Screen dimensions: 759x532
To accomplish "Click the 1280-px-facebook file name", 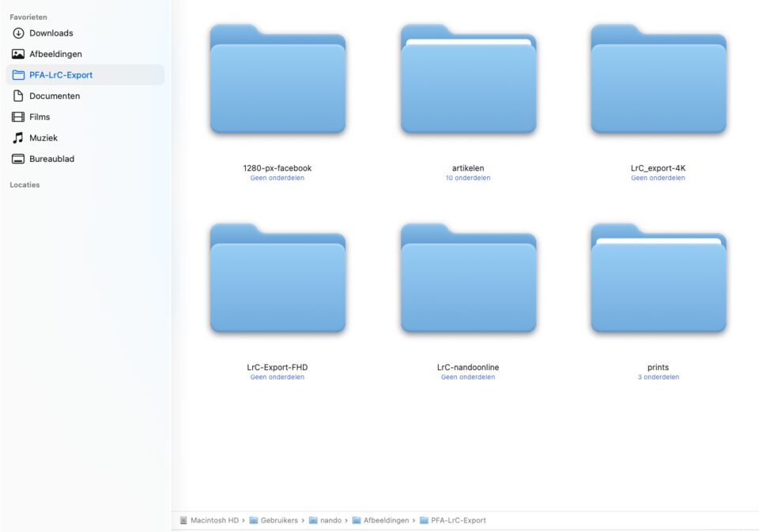I will 278,168.
